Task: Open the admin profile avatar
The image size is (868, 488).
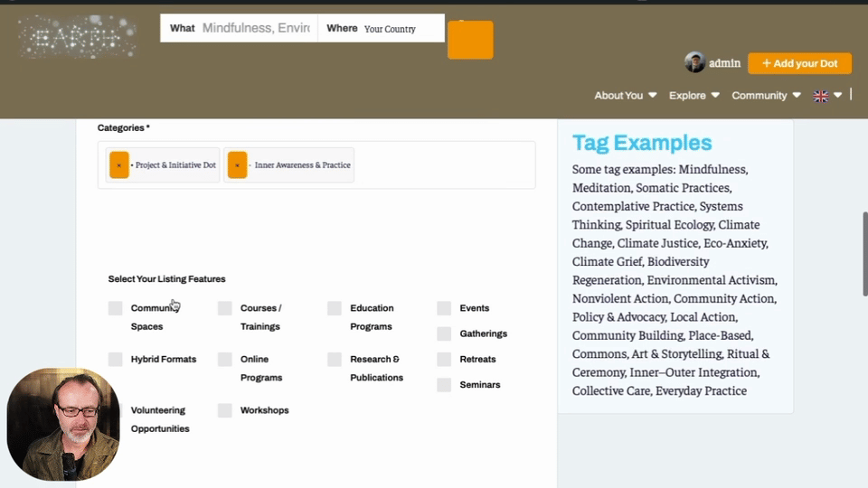Action: click(x=694, y=62)
